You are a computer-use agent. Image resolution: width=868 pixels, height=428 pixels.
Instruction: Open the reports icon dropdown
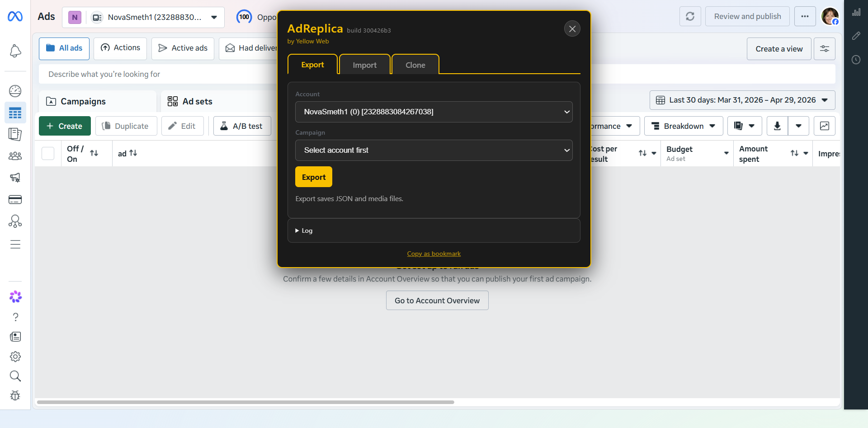click(x=745, y=126)
